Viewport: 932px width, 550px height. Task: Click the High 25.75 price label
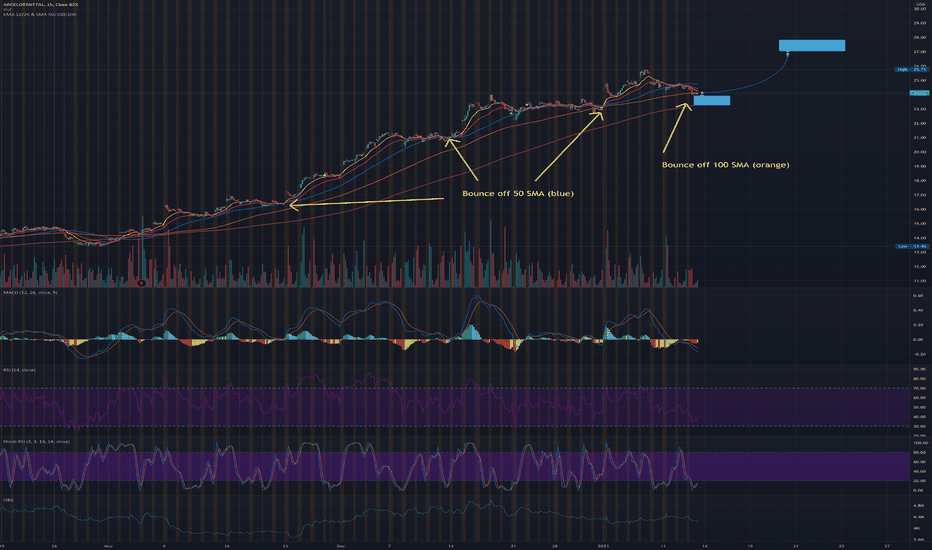click(x=911, y=70)
